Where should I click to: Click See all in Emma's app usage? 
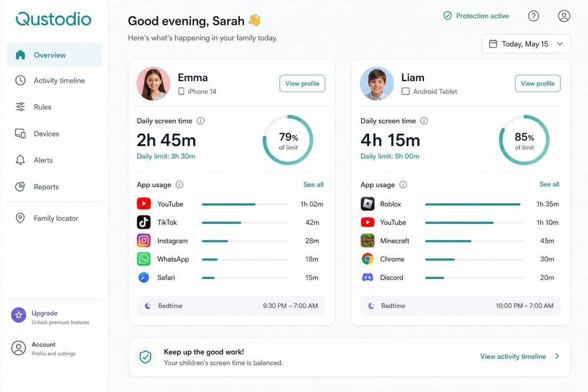coord(313,185)
